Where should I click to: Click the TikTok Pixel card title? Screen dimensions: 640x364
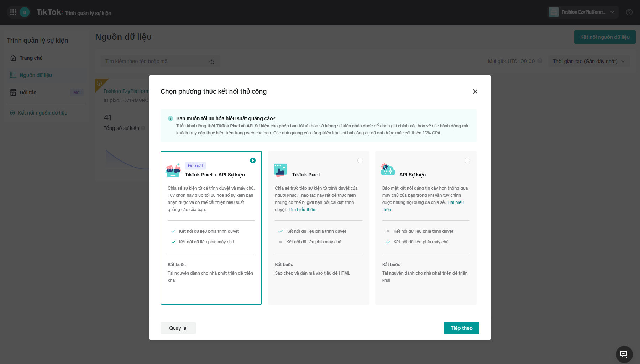click(306, 175)
